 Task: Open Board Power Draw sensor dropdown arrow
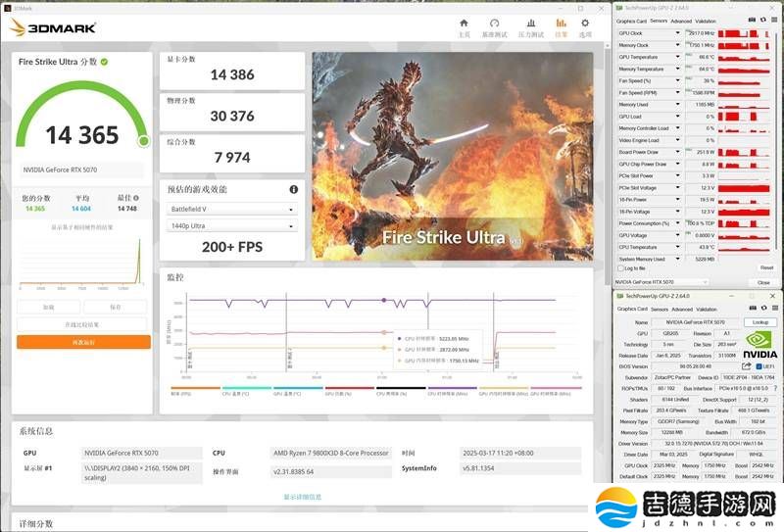tap(677, 152)
